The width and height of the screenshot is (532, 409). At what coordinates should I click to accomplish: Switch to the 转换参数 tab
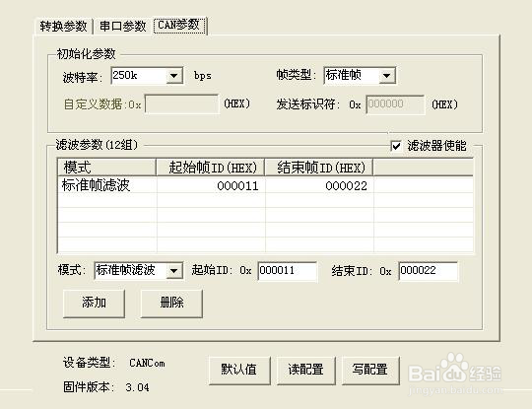click(x=63, y=27)
